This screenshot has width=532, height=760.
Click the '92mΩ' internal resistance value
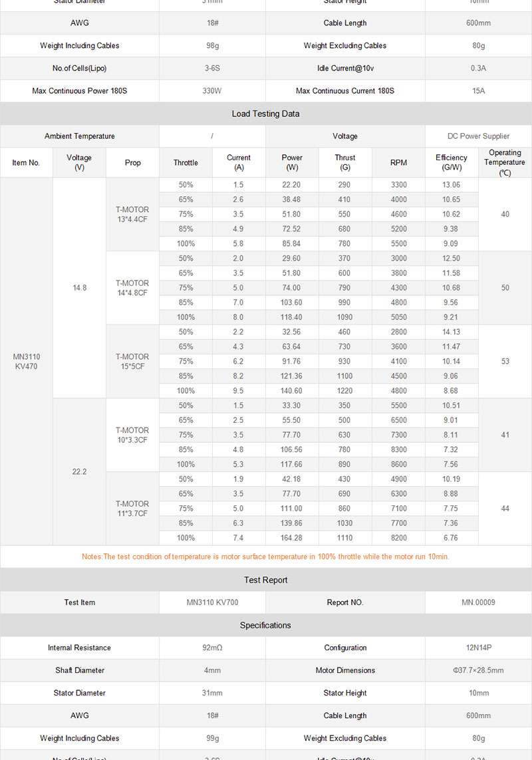(212, 648)
